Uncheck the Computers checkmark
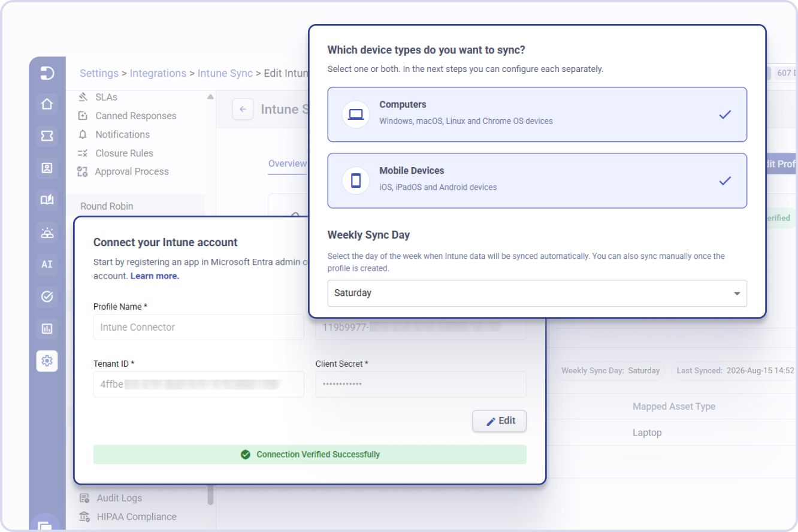 point(725,114)
